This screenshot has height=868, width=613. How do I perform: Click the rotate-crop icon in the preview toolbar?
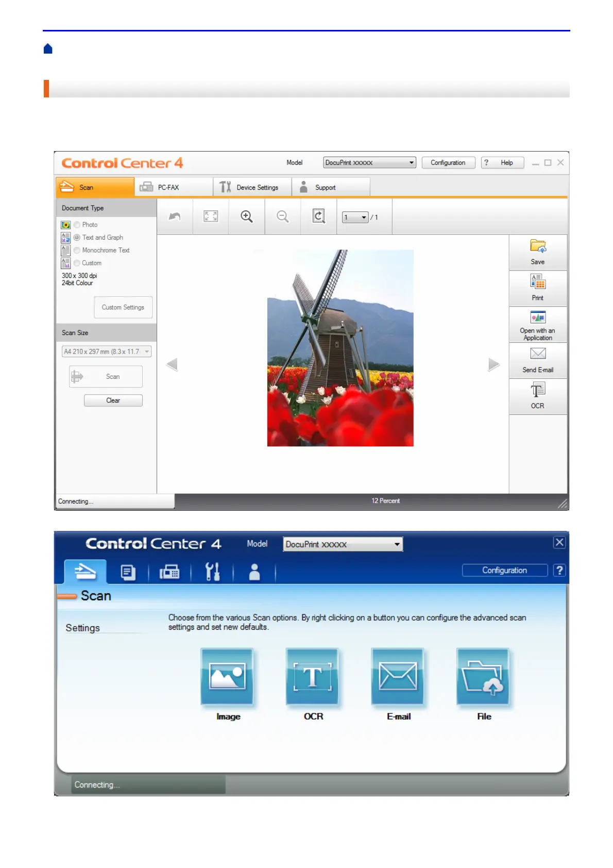tap(319, 216)
